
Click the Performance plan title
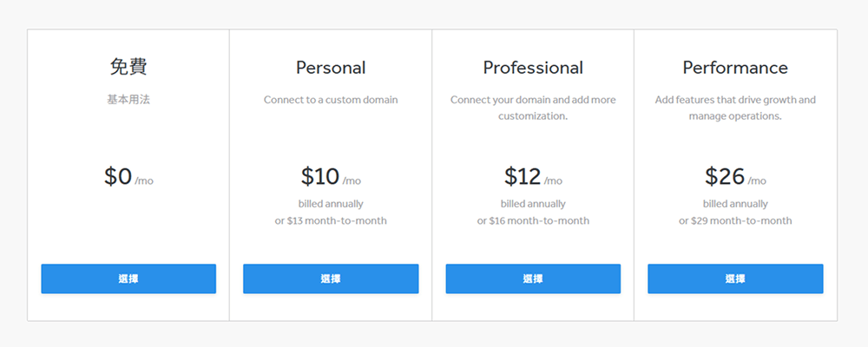pyautogui.click(x=735, y=68)
